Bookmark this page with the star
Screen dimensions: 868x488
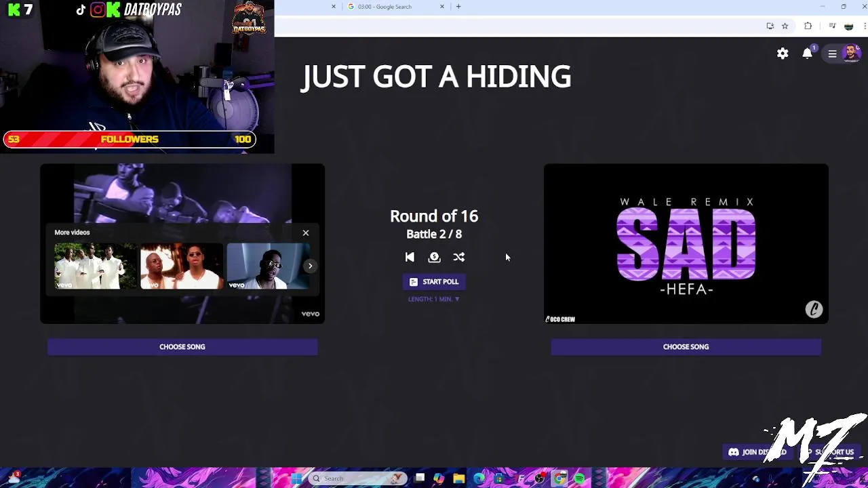click(785, 26)
